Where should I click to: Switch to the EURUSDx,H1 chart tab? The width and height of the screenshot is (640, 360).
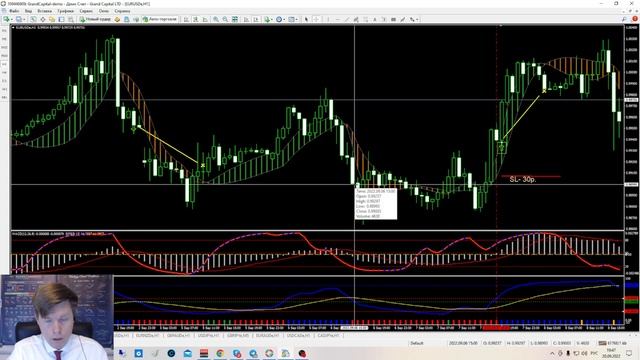(148, 336)
